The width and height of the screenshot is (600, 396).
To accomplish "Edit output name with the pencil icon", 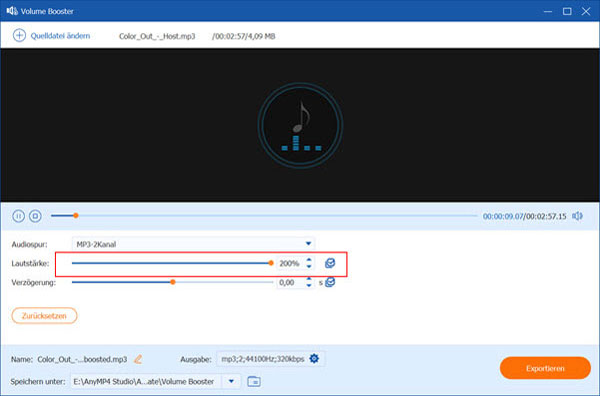I will [x=138, y=359].
